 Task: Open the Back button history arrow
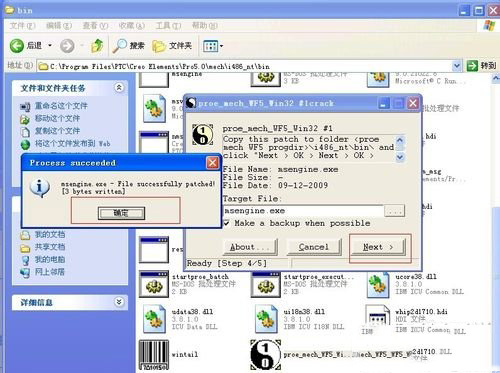(x=50, y=45)
